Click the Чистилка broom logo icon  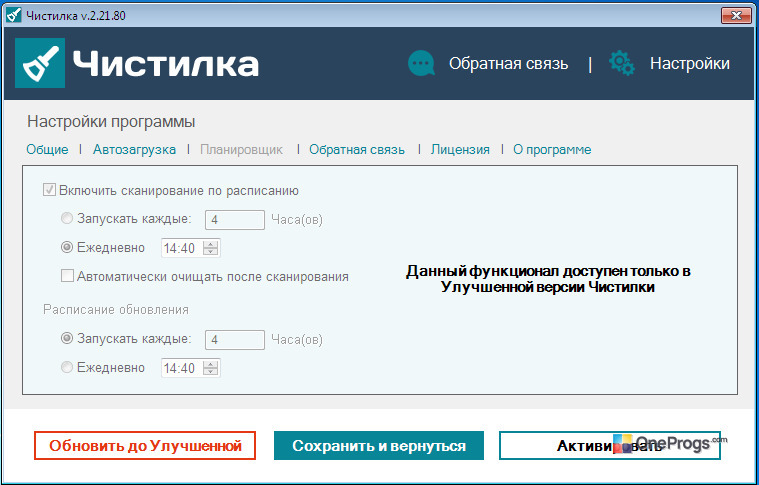(x=40, y=63)
